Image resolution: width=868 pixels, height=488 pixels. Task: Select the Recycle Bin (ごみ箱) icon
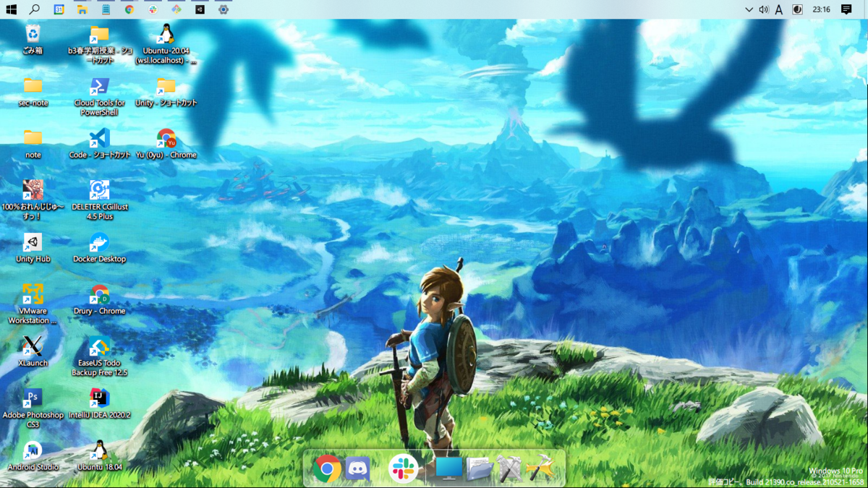point(33,39)
